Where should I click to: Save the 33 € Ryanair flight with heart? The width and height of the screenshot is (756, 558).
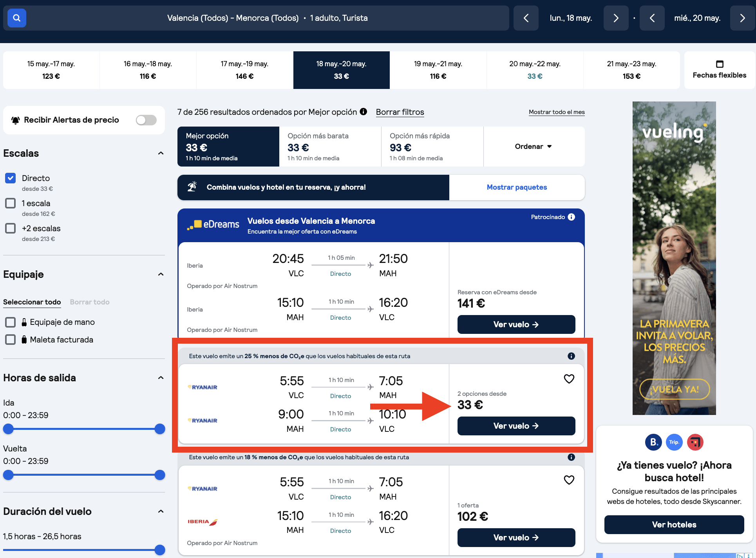tap(569, 379)
